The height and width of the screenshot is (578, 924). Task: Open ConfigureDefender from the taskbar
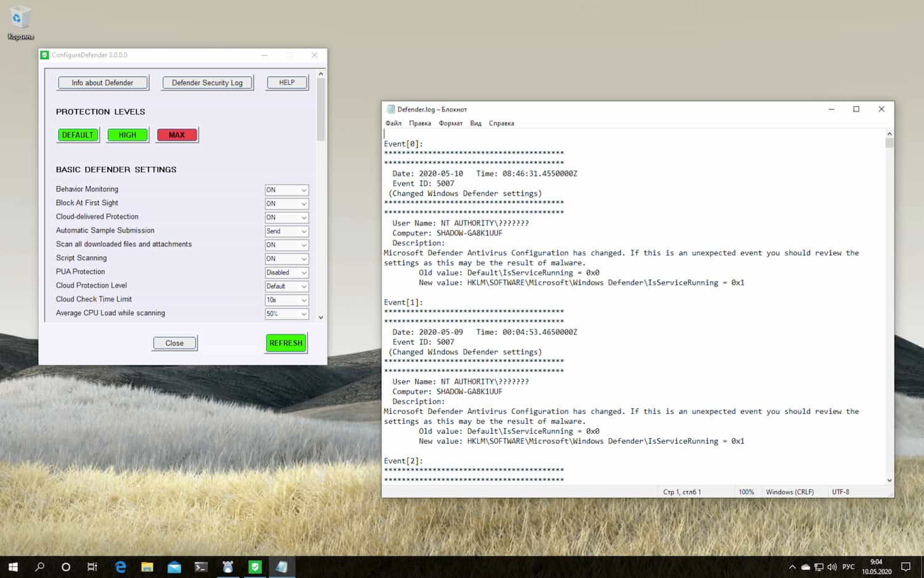[255, 566]
